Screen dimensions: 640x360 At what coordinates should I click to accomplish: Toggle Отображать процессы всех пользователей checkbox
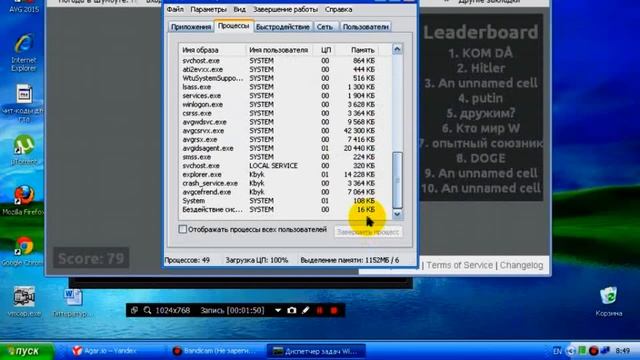(182, 229)
